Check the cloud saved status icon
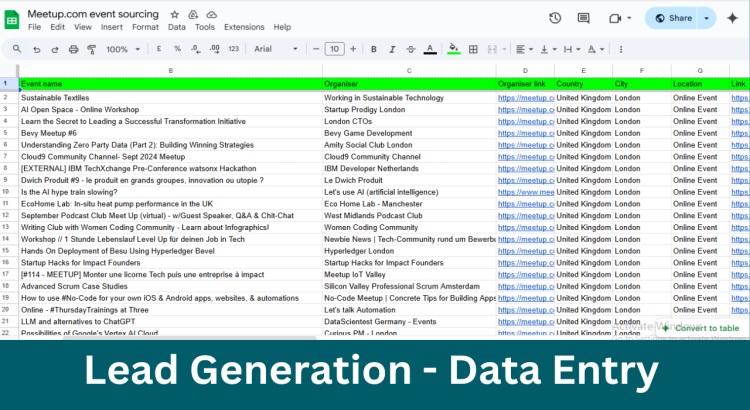The image size is (750, 410). pyautogui.click(x=211, y=14)
